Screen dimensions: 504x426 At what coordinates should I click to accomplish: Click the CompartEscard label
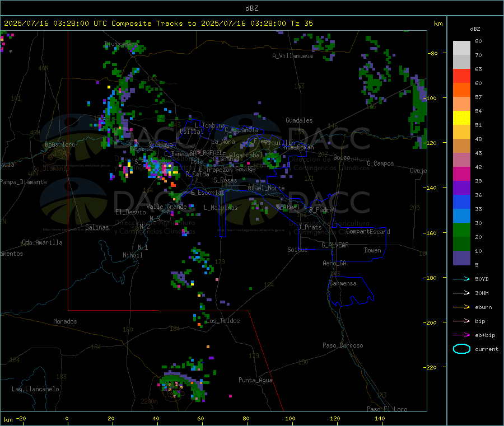[368, 232]
